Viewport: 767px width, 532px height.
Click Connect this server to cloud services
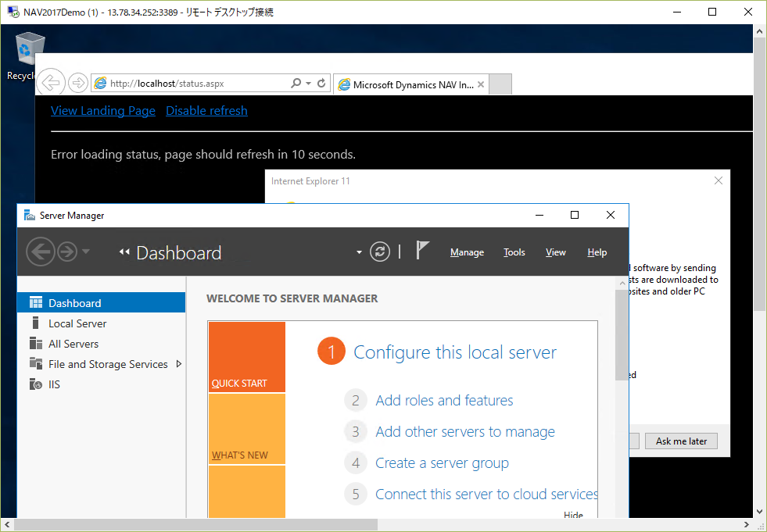pyautogui.click(x=487, y=495)
